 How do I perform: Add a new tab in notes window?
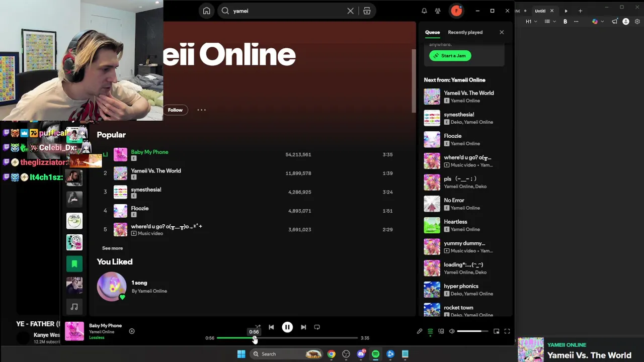(x=580, y=11)
